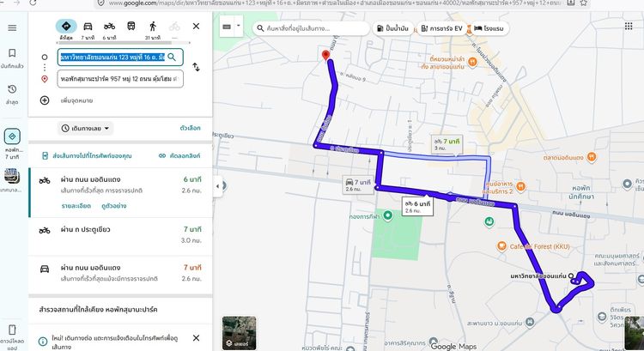
Task: Filter by ปั๊มน้ำมัน gas stations
Action: [392, 28]
